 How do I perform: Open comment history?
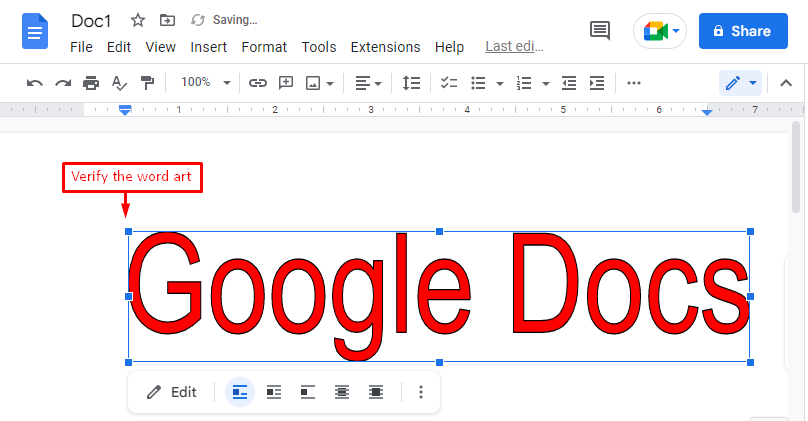click(x=600, y=31)
